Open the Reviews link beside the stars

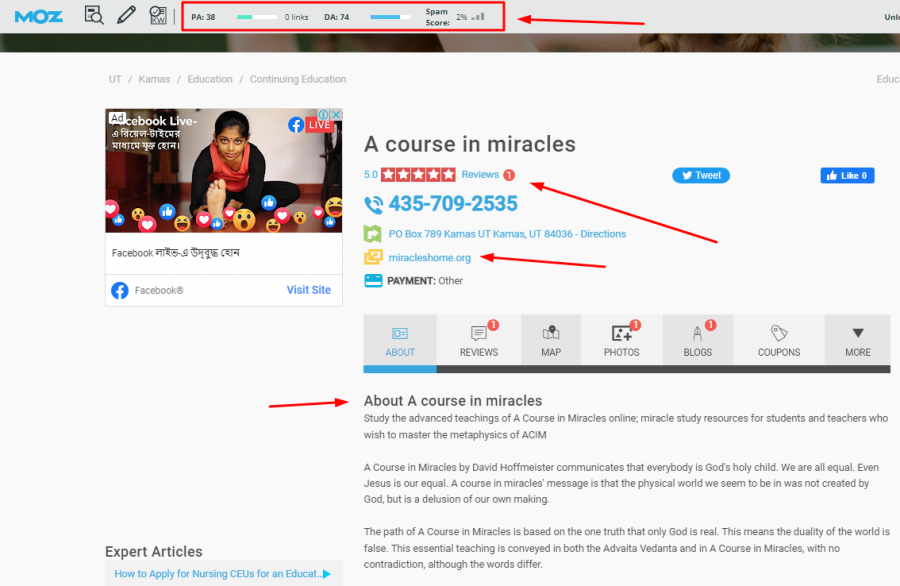tap(480, 174)
